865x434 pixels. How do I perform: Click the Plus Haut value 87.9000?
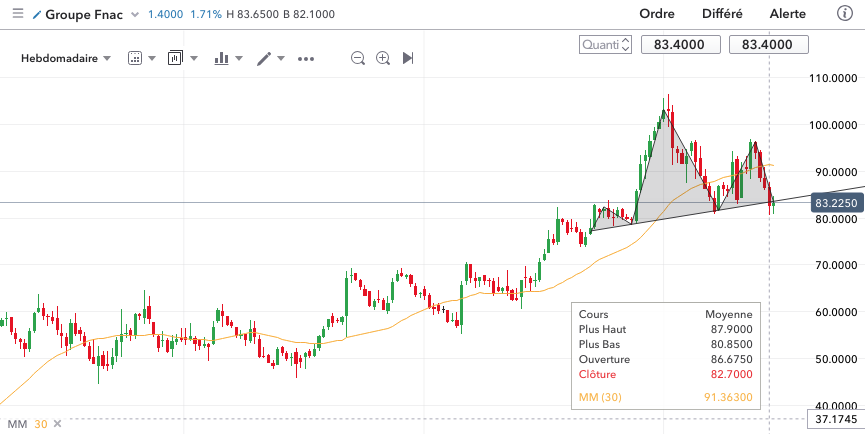point(731,329)
